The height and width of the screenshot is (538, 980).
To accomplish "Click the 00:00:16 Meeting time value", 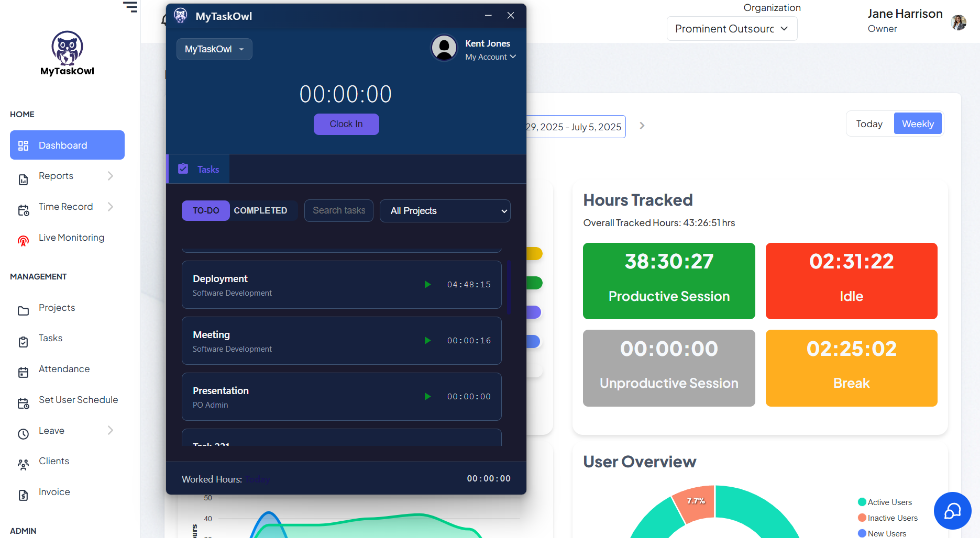I will [x=469, y=341].
